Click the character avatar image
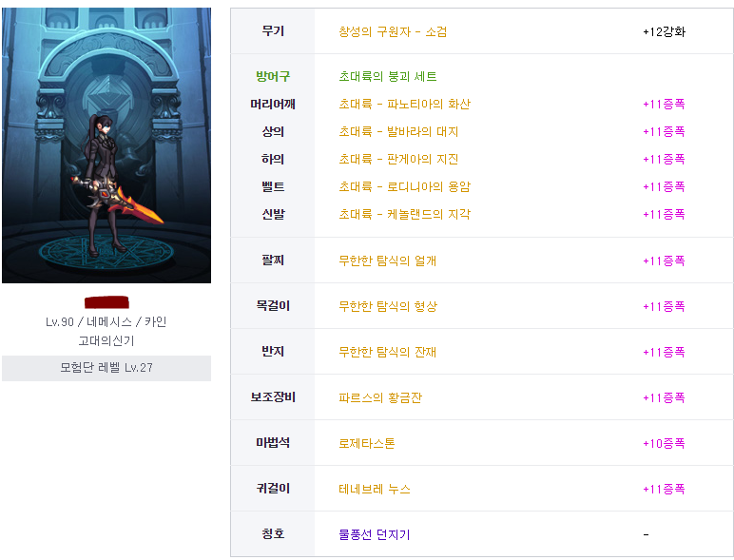Screen dimensions: 734x560 pyautogui.click(x=106, y=145)
